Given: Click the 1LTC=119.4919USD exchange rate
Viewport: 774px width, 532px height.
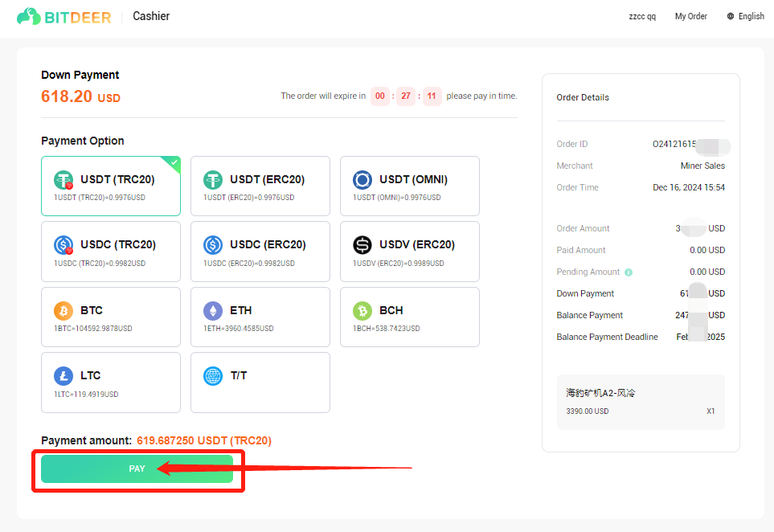Looking at the screenshot, I should (86, 395).
